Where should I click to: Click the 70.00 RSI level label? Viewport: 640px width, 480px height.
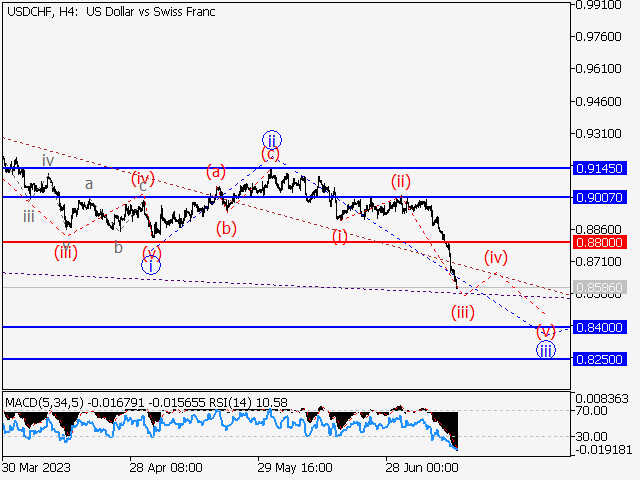[591, 411]
